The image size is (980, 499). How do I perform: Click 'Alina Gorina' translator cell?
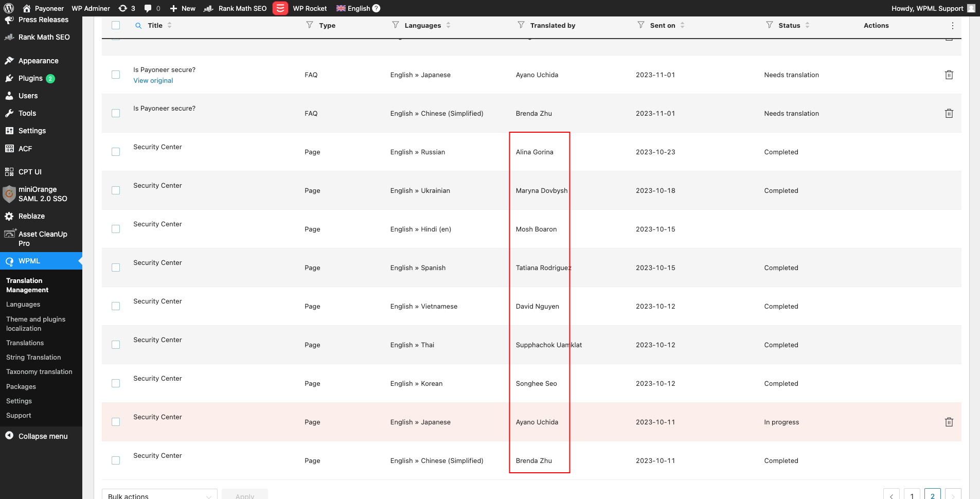tap(534, 152)
